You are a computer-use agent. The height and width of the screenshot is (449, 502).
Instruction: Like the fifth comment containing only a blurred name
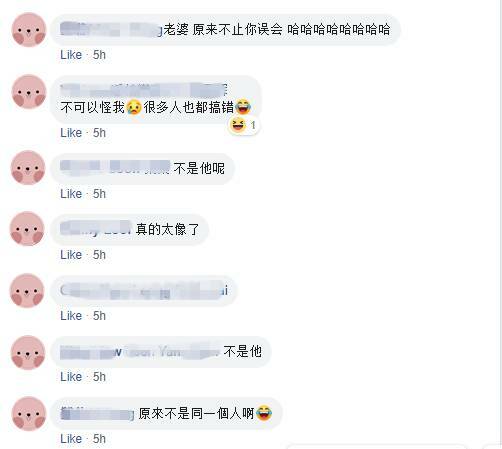71,315
